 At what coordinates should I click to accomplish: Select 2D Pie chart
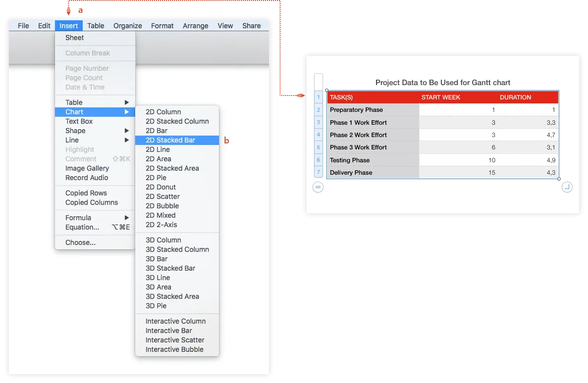point(177,178)
